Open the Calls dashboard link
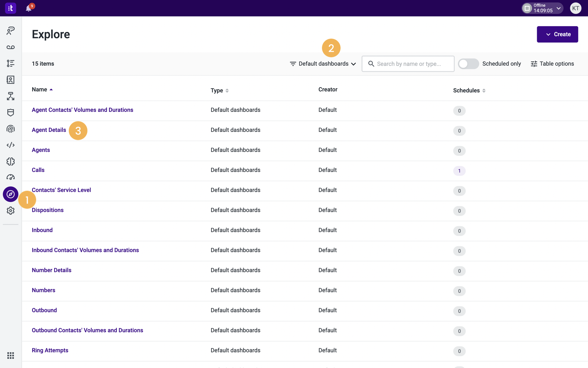 [38, 170]
